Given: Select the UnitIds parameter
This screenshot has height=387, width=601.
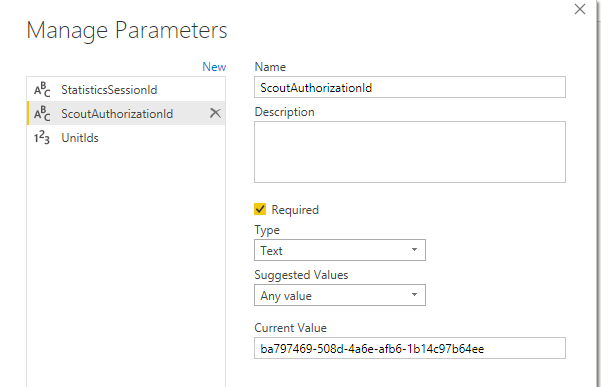Looking at the screenshot, I should (126, 138).
